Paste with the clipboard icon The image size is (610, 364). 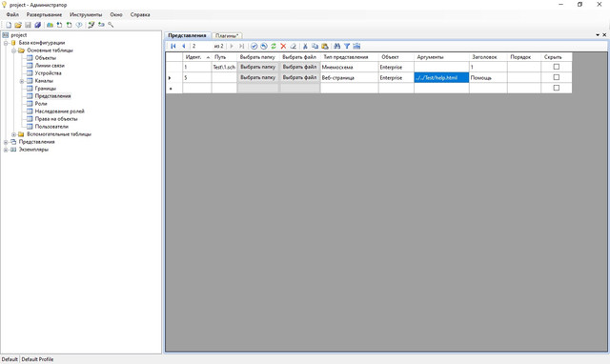click(x=325, y=46)
